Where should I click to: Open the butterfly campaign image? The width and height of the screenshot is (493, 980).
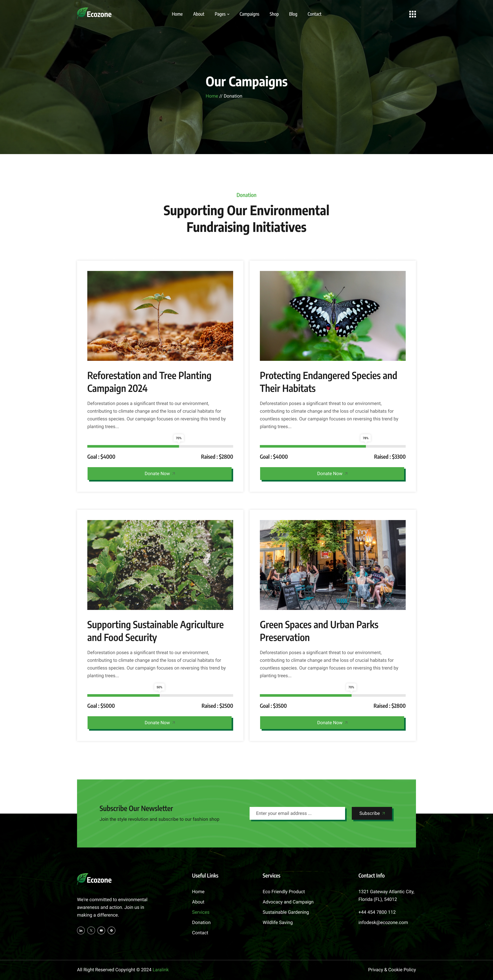point(333,316)
